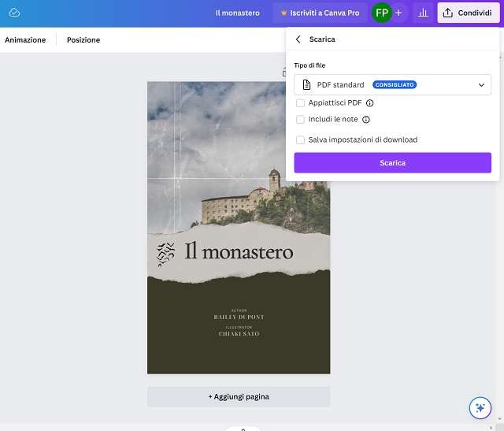Click info icon beside Appiattisci PDF
504x431 pixels.
pyautogui.click(x=370, y=103)
